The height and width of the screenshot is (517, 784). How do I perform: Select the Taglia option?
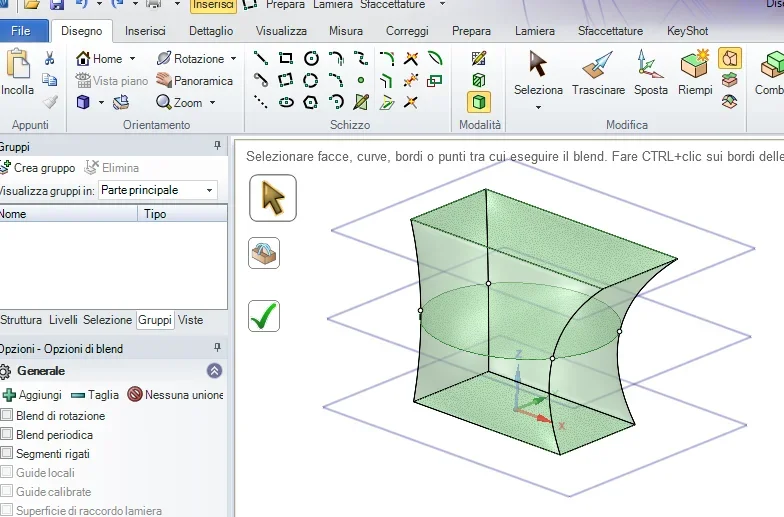pos(95,395)
